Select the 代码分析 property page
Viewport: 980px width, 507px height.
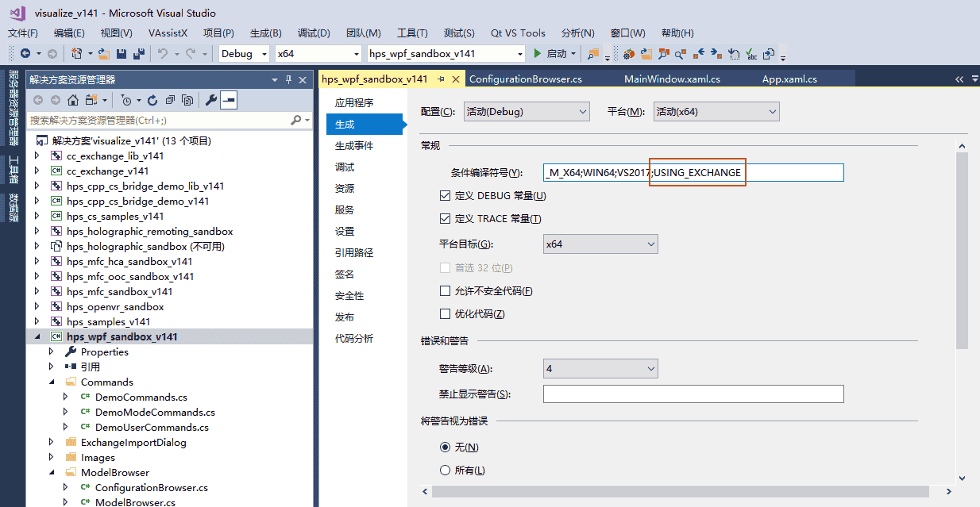click(354, 338)
